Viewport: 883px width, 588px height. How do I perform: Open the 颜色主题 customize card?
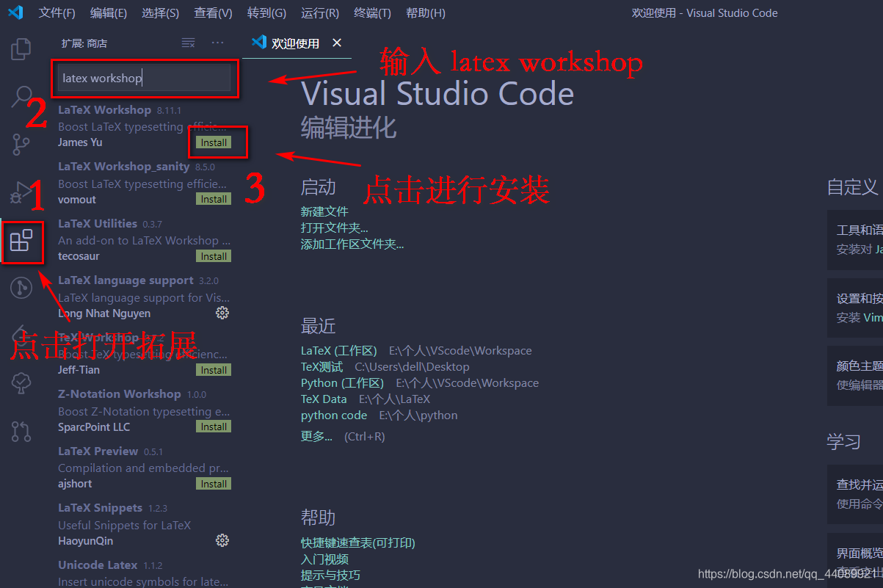[x=855, y=376]
